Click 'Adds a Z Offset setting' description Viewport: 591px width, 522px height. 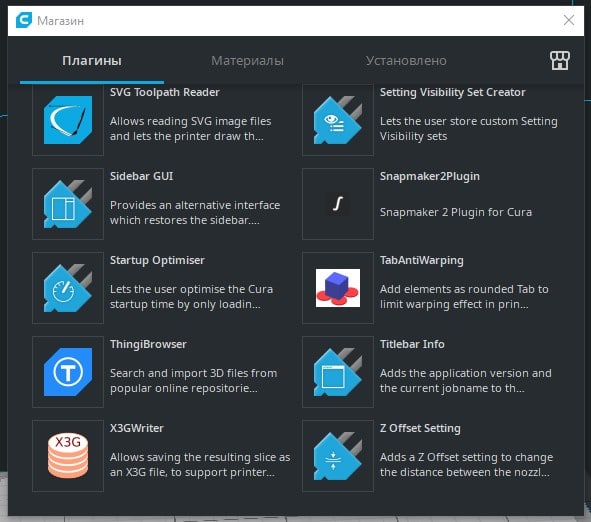coord(466,465)
